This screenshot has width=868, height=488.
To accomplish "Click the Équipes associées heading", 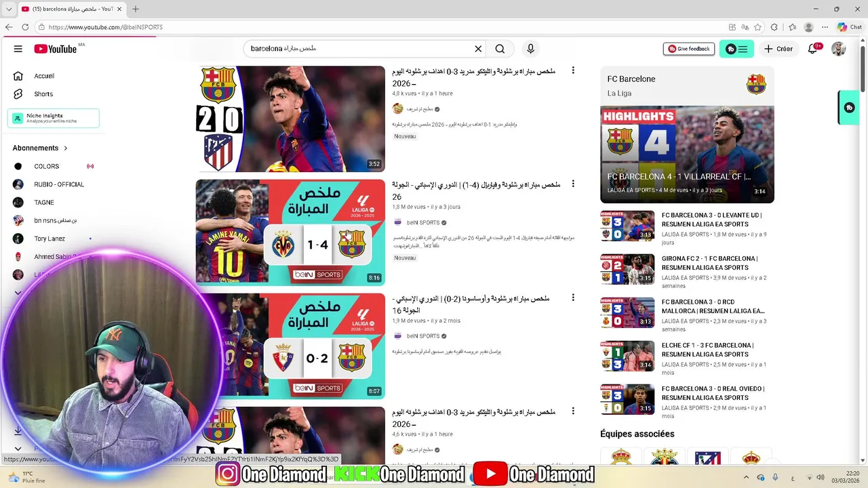I will pyautogui.click(x=637, y=434).
